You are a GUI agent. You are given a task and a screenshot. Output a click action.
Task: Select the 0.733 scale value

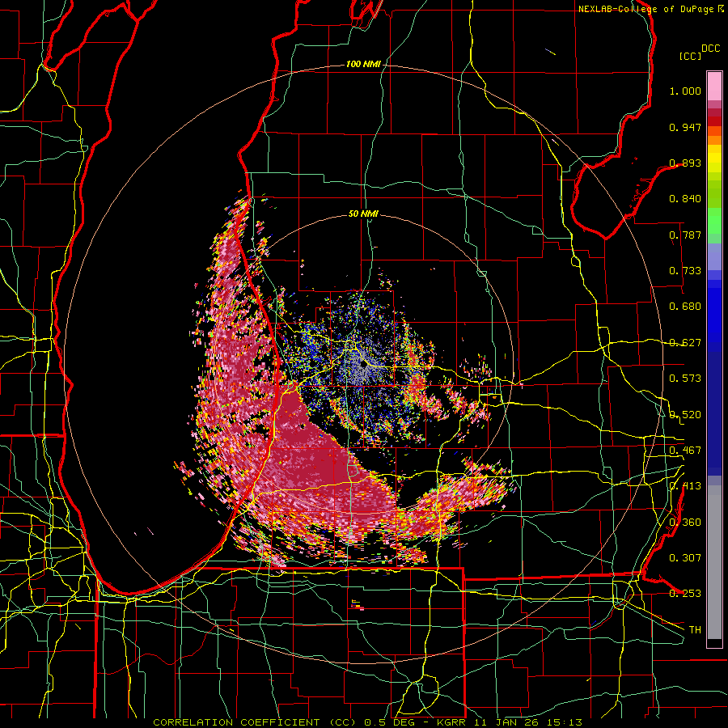click(x=685, y=271)
